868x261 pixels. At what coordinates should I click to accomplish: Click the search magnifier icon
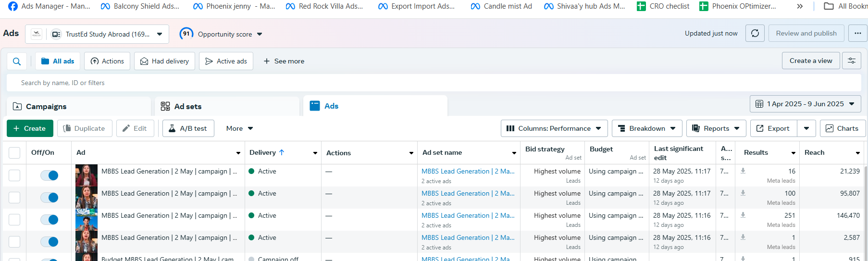click(17, 61)
